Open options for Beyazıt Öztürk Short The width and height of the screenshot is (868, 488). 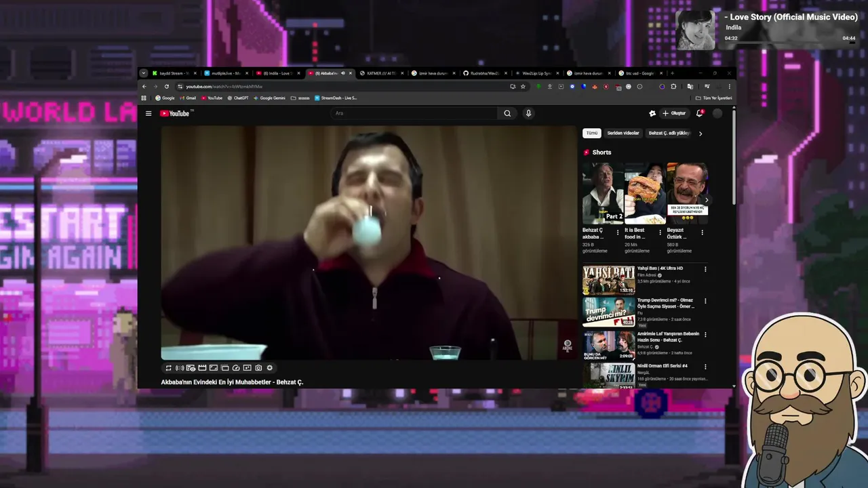[x=702, y=232]
